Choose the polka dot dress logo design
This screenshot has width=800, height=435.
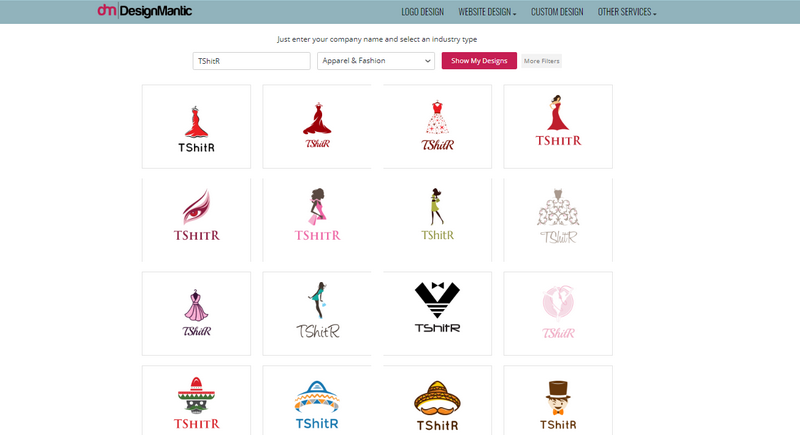(x=437, y=126)
